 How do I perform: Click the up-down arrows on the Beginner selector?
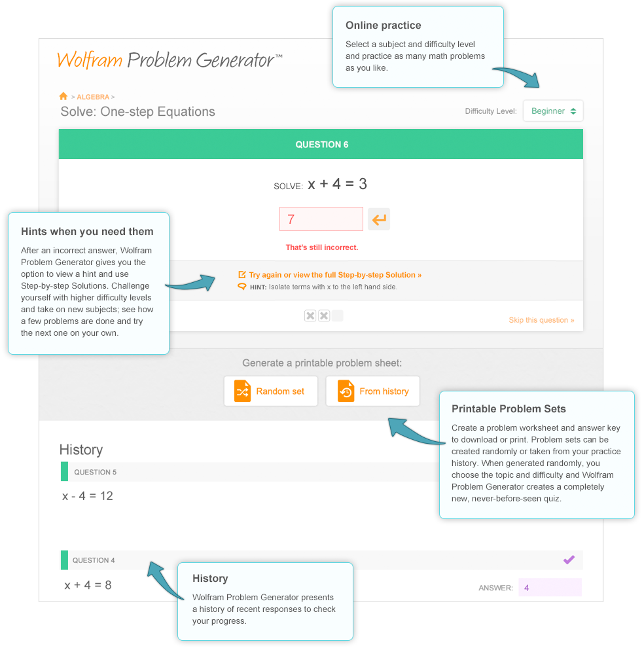pos(573,111)
